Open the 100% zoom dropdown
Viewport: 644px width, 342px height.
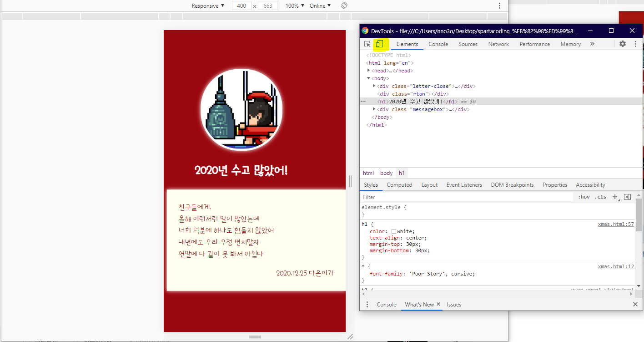point(295,5)
